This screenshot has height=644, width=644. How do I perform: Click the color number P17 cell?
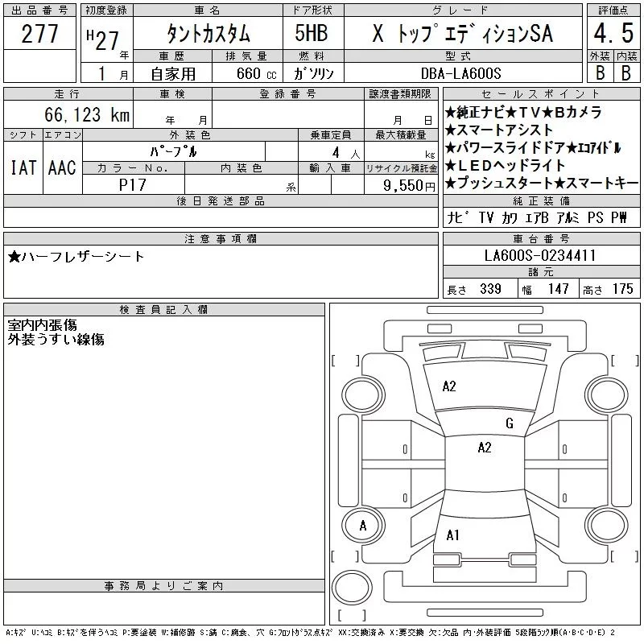coord(133,184)
